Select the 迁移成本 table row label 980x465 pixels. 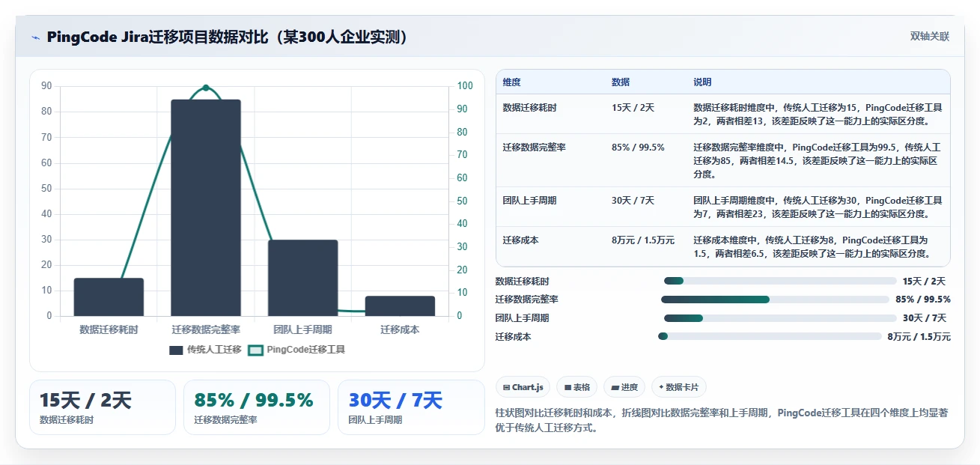click(521, 240)
